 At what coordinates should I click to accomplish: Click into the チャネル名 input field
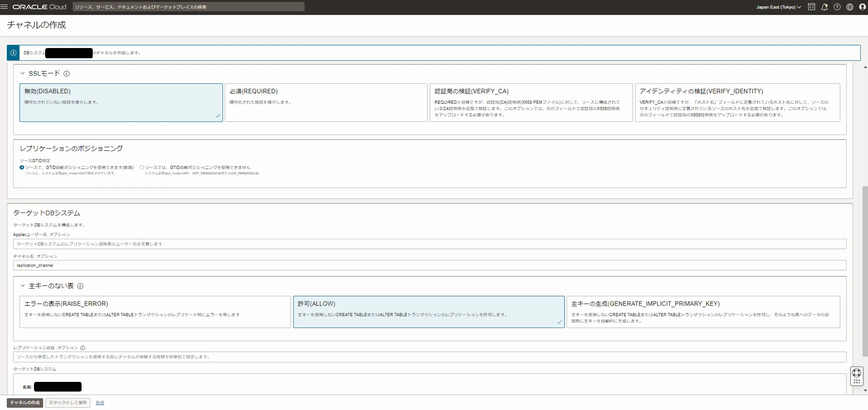pyautogui.click(x=430, y=265)
